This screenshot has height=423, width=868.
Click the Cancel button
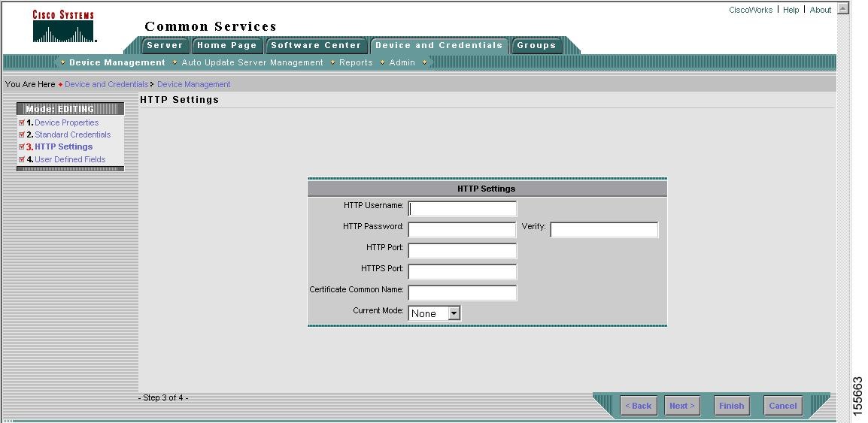(783, 405)
